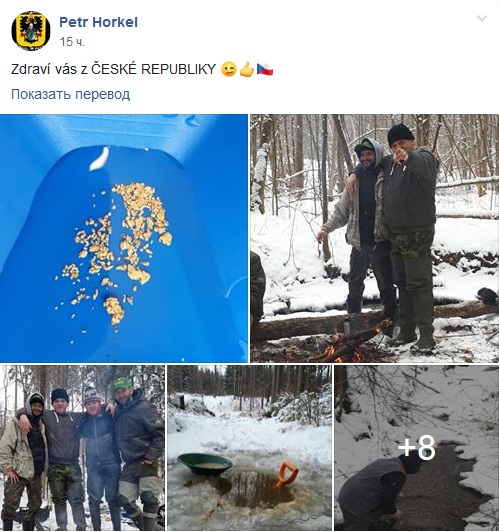
Task: Open the post timestamp 15 ч.
Action: [x=72, y=42]
